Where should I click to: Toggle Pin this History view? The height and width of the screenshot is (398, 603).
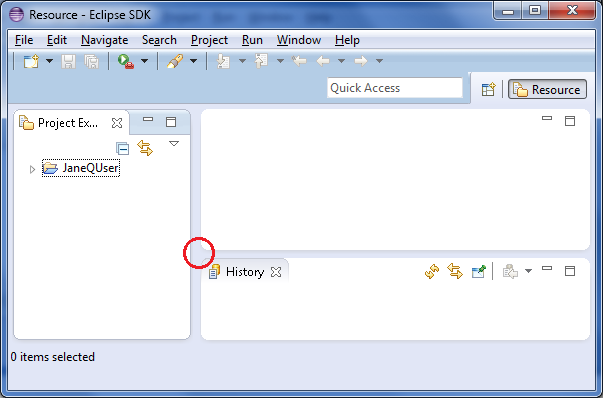479,271
